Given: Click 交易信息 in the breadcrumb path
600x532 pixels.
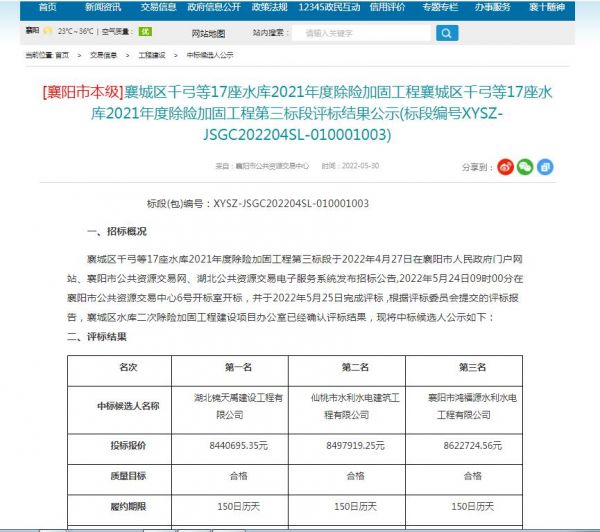Looking at the screenshot, I should [x=103, y=54].
